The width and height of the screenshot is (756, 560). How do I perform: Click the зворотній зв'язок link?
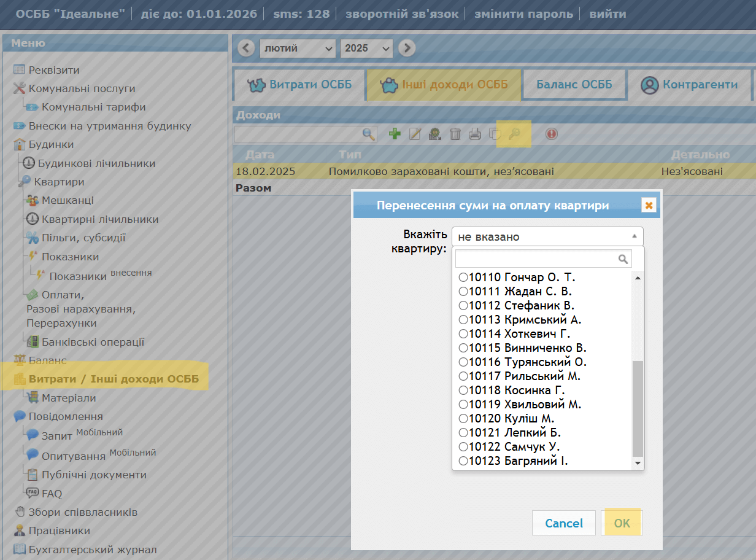(x=402, y=14)
